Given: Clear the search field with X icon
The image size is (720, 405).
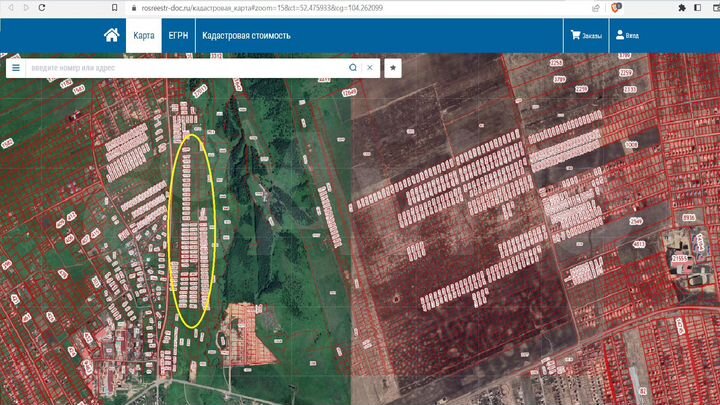Looking at the screenshot, I should [370, 68].
